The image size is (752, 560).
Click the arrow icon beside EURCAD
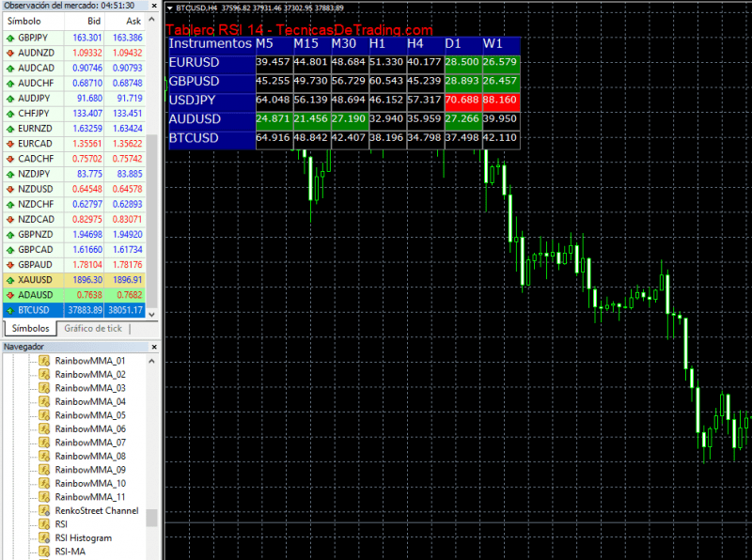(x=10, y=144)
